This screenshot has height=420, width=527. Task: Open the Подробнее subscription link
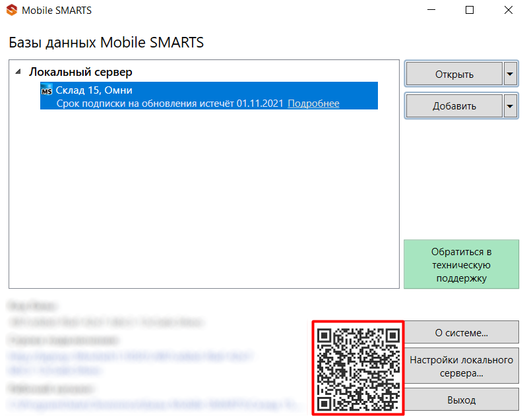click(x=313, y=104)
